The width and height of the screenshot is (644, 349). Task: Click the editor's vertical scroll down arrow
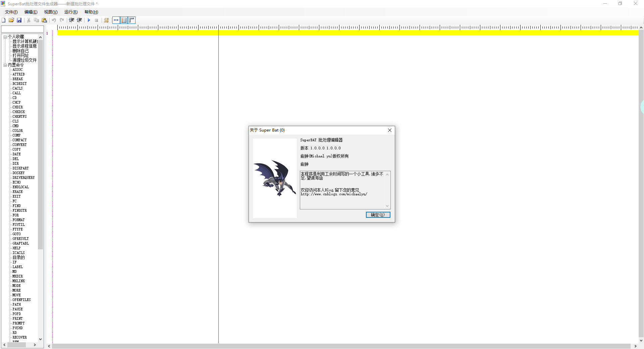point(641,340)
